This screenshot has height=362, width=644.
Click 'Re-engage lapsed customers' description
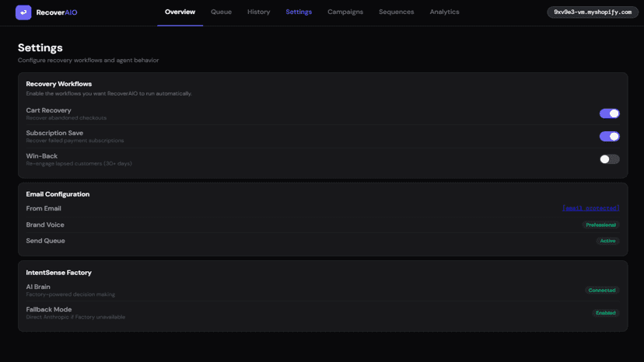79,163
